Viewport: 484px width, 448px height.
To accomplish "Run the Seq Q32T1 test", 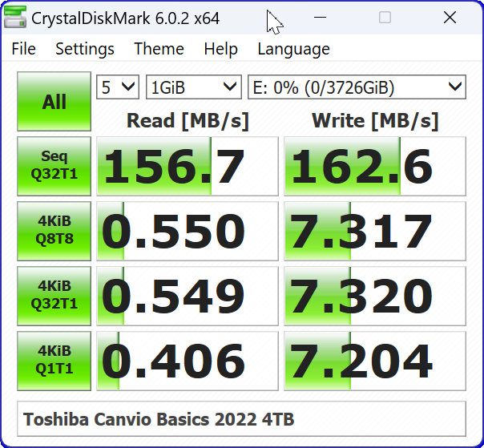I will [x=54, y=166].
